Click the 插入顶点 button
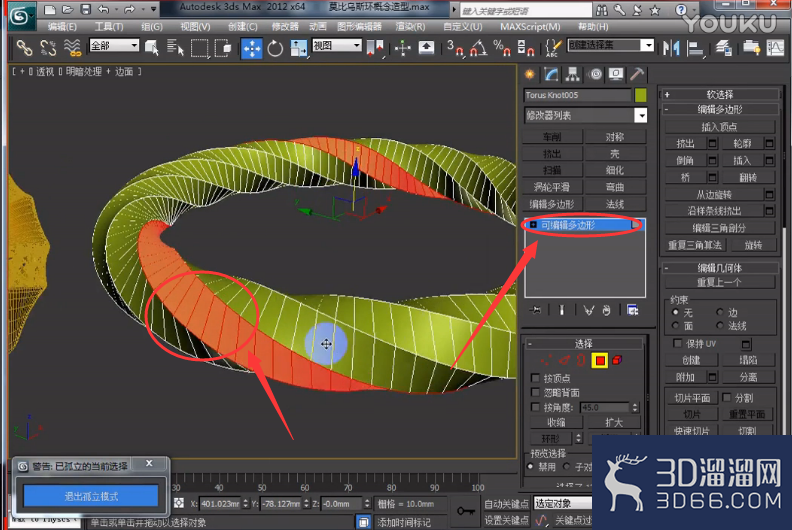The width and height of the screenshot is (792, 530). 719,126
